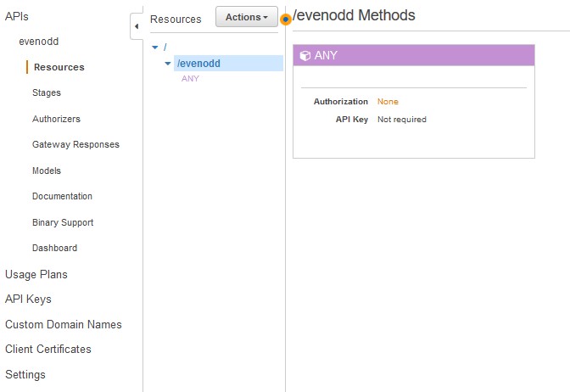The image size is (570, 392).
Task: Navigate to Usage Plans
Action: pyautogui.click(x=36, y=274)
